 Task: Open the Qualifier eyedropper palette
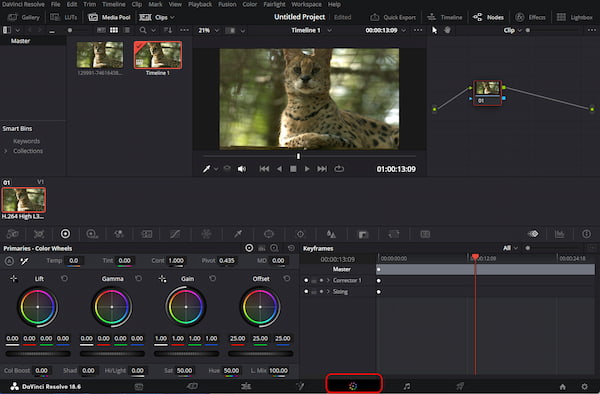238,234
